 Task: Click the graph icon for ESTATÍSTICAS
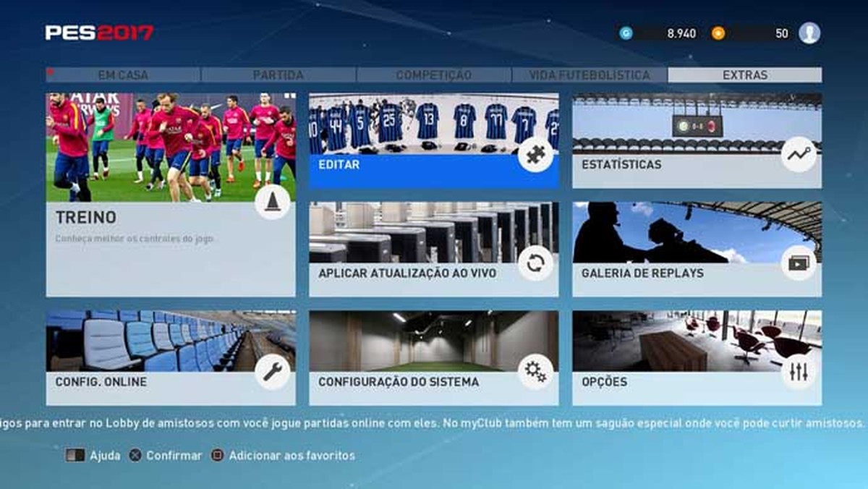(x=799, y=154)
